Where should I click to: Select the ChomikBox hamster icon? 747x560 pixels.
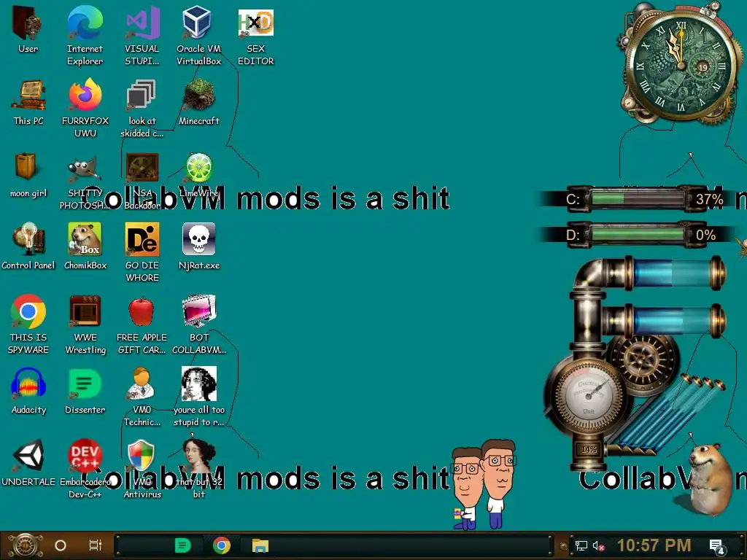[x=85, y=246]
